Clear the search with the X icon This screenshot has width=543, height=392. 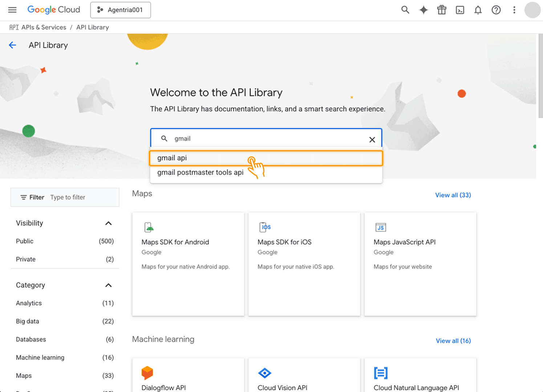click(372, 139)
